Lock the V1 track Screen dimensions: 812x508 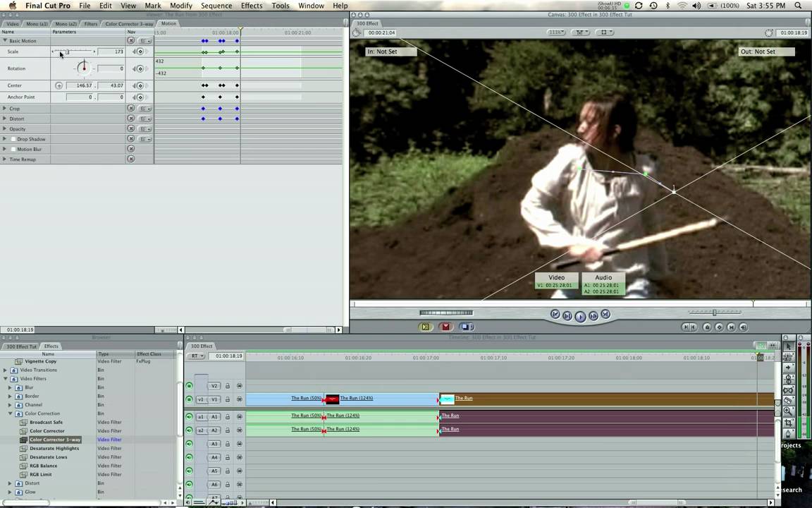228,399
